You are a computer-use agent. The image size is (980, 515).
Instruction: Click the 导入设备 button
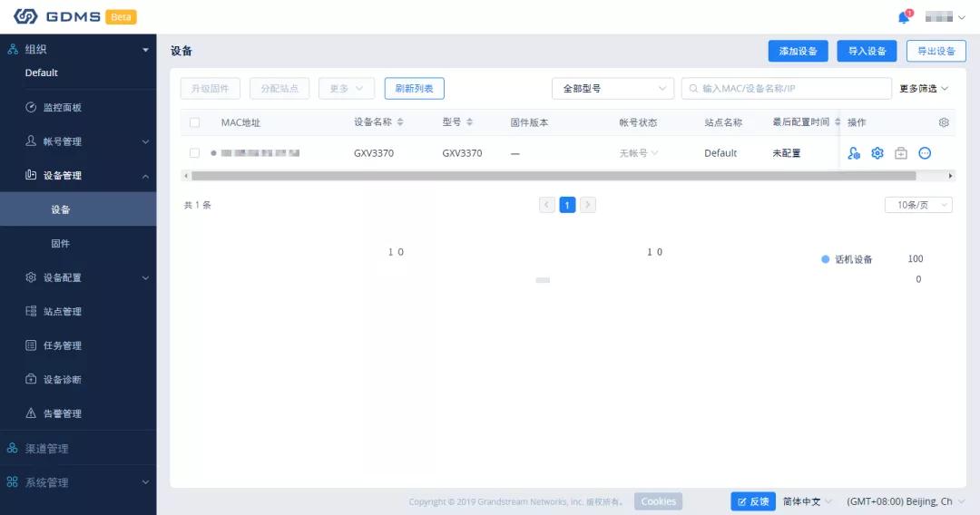click(x=867, y=51)
